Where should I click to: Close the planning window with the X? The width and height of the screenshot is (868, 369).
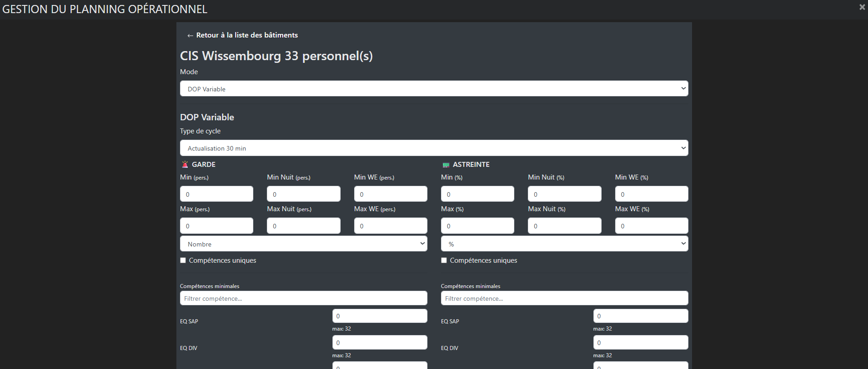point(862,7)
